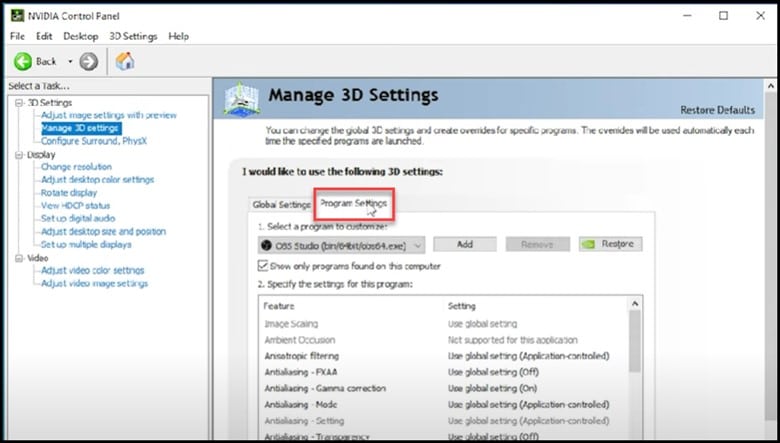This screenshot has height=443, width=780.
Task: Collapse the 3D Settings tree node
Action: [x=20, y=103]
